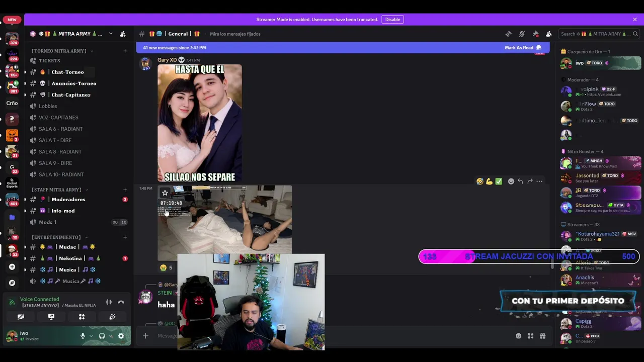
Task: Open the soundboard icon in voice panel
Action: click(x=112, y=317)
